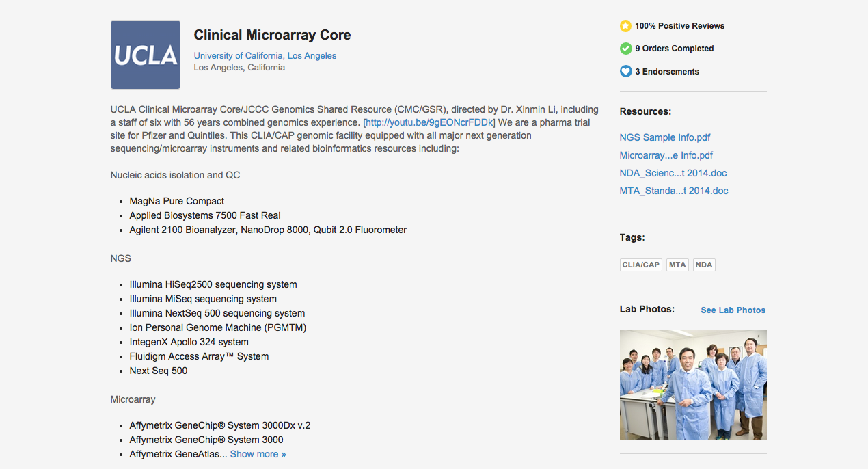
Task: Open University of California, Los Angeles link
Action: [x=265, y=55]
